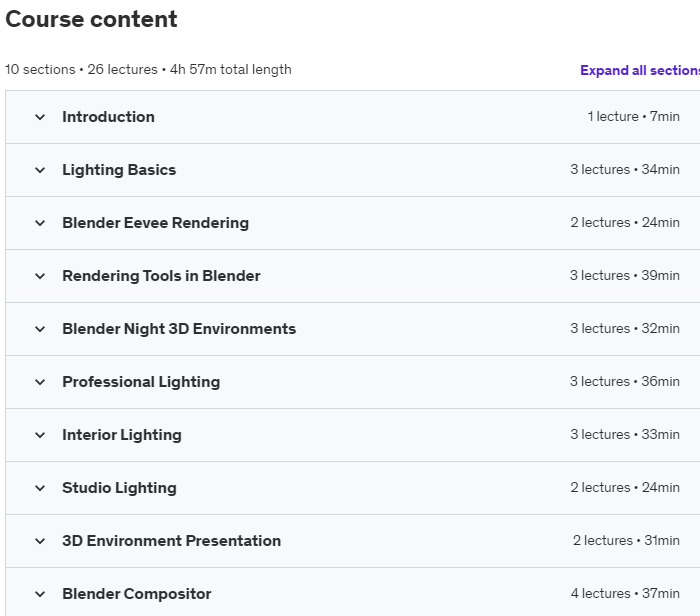Click the '3 lectures • 34min' text
Screen dimensions: 700x616
click(x=625, y=170)
